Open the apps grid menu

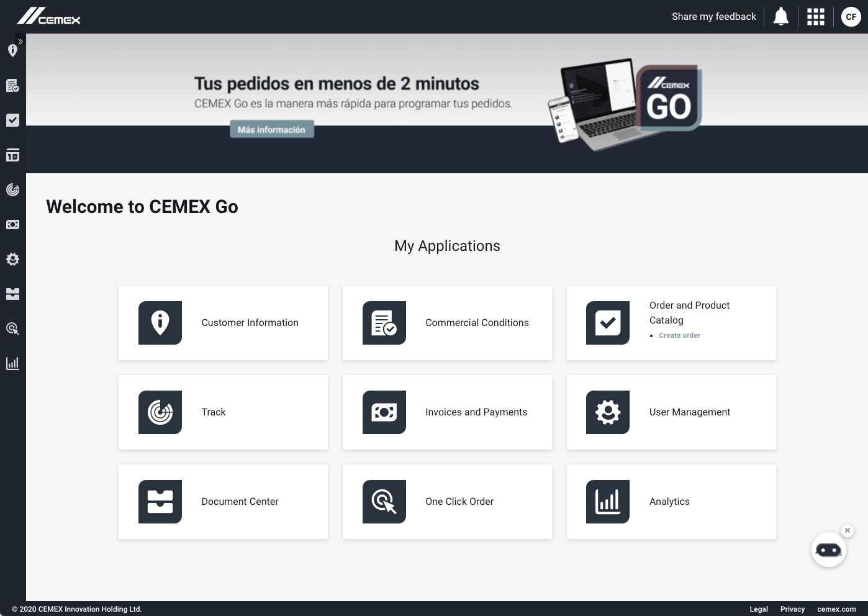tap(815, 17)
